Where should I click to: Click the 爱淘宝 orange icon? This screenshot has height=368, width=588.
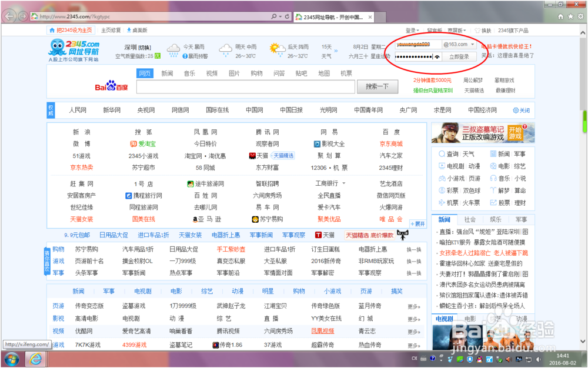(x=133, y=144)
